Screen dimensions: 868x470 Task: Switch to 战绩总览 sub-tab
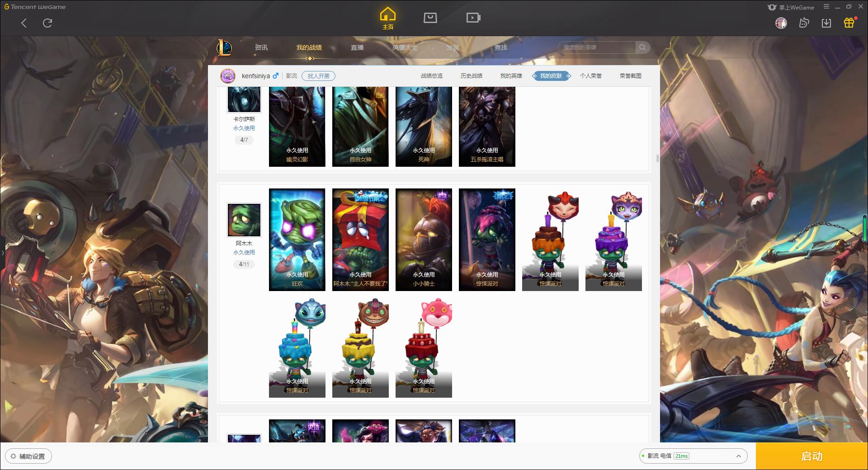point(432,76)
